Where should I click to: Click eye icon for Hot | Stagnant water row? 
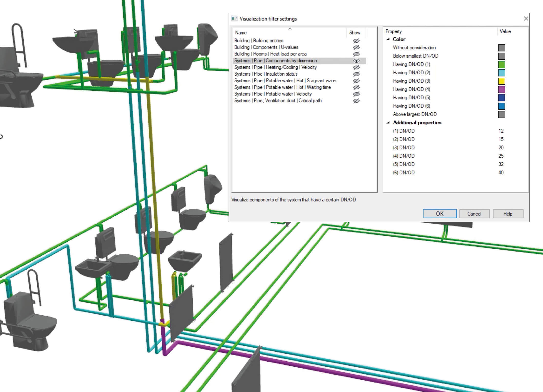pos(356,80)
